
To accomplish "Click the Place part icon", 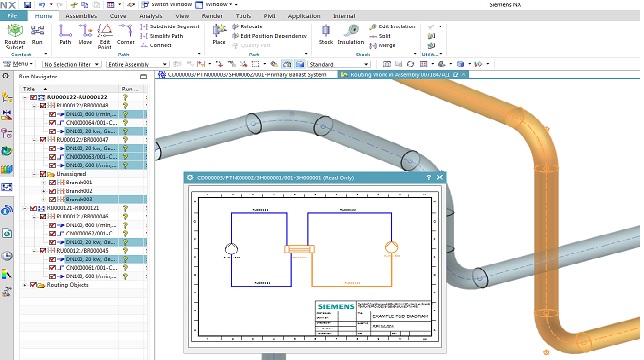I will click(x=219, y=31).
